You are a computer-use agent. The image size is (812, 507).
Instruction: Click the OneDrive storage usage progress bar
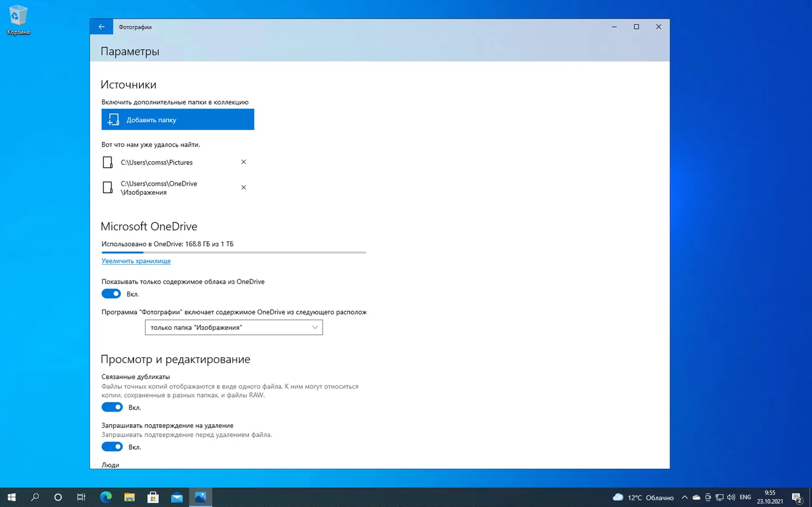[234, 252]
